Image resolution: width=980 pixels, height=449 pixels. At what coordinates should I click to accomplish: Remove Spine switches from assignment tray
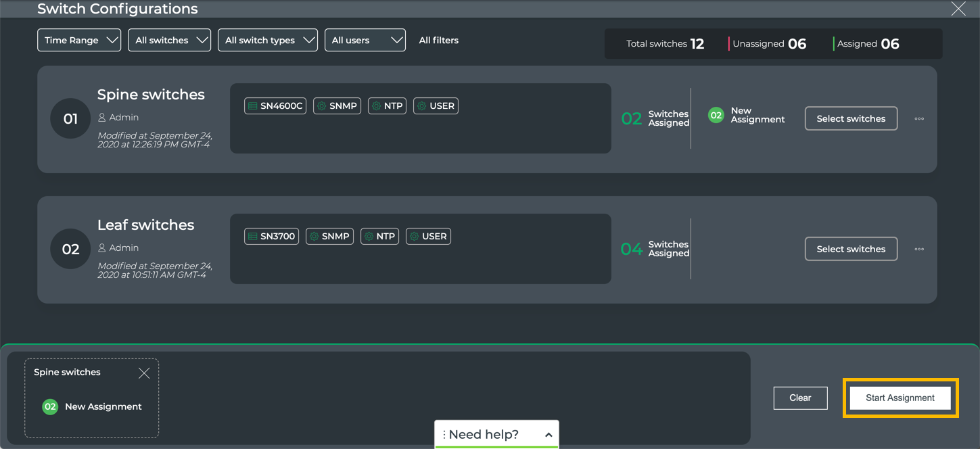[x=144, y=373]
